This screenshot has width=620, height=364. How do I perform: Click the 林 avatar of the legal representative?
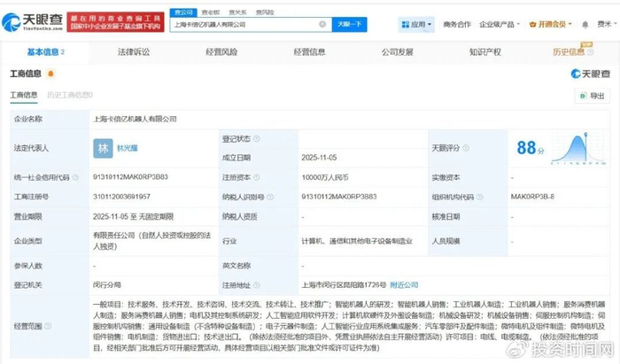103,148
